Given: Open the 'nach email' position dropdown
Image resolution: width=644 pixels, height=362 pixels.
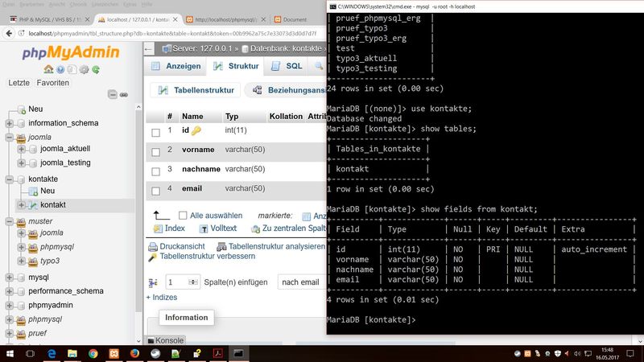Looking at the screenshot, I should point(301,282).
